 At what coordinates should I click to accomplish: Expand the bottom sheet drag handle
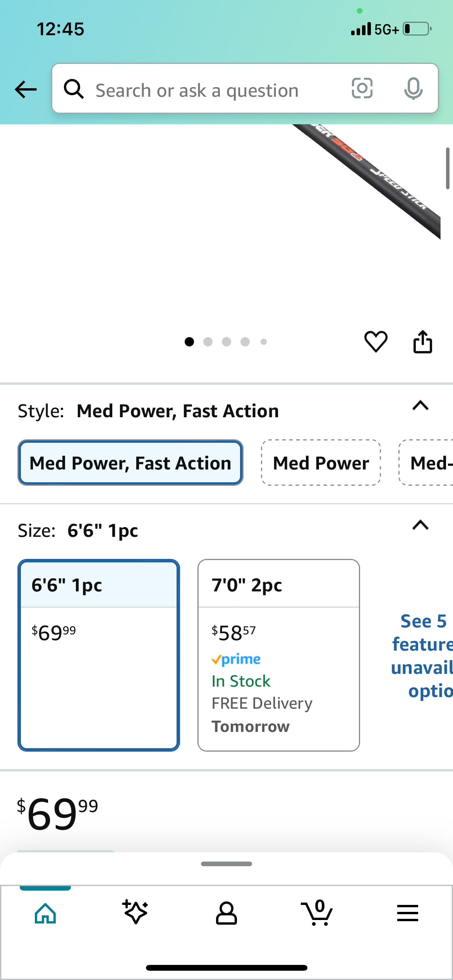coord(226,864)
